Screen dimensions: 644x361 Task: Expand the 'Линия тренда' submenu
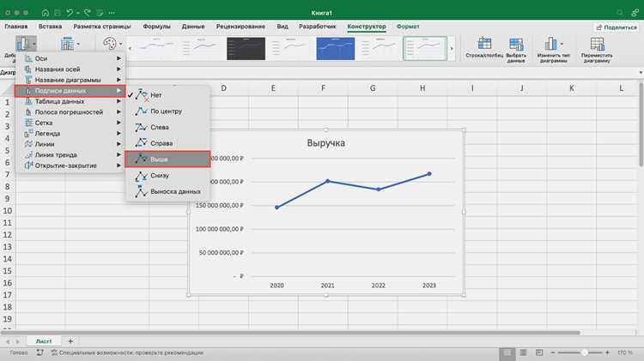click(x=70, y=154)
